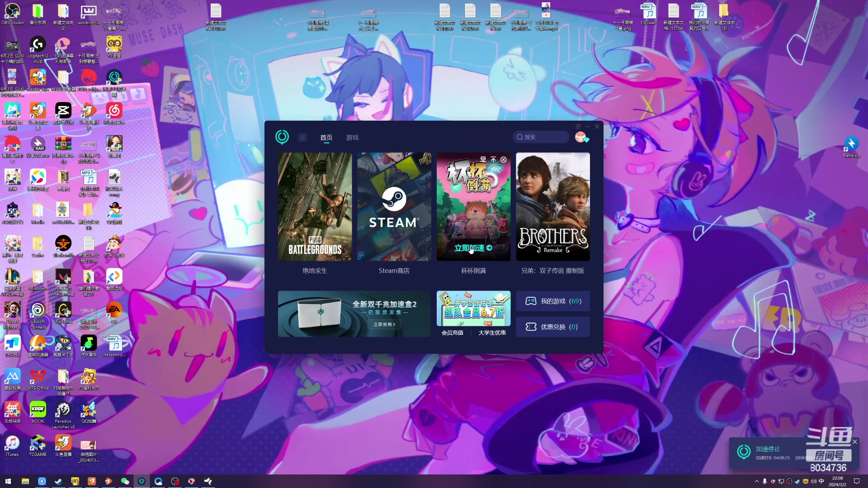Click the 组队会员6.7折 promo banner
868x488 pixels.
point(473,308)
